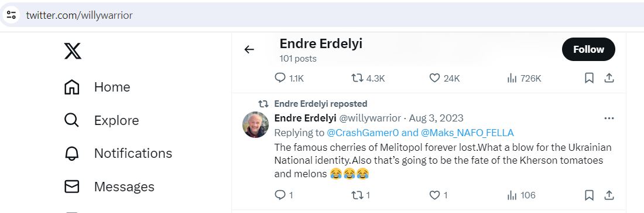Open Explore from sidebar
The height and width of the screenshot is (213, 644).
(x=101, y=120)
